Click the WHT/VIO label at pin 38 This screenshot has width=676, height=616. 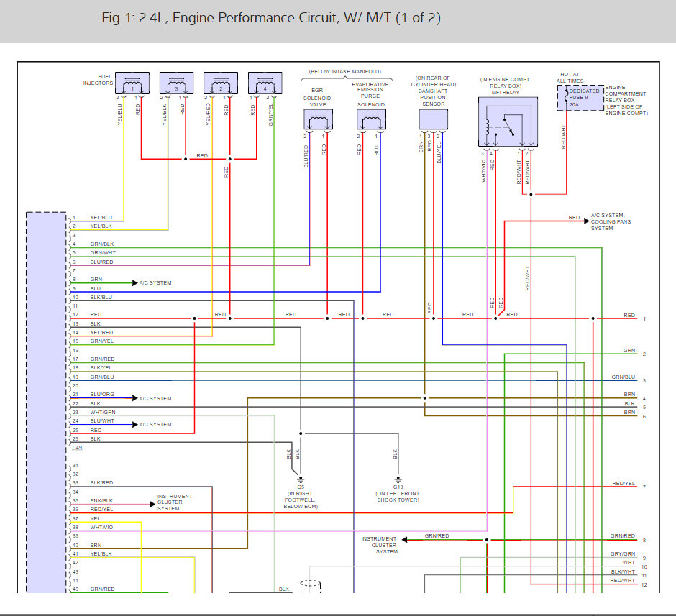click(101, 528)
